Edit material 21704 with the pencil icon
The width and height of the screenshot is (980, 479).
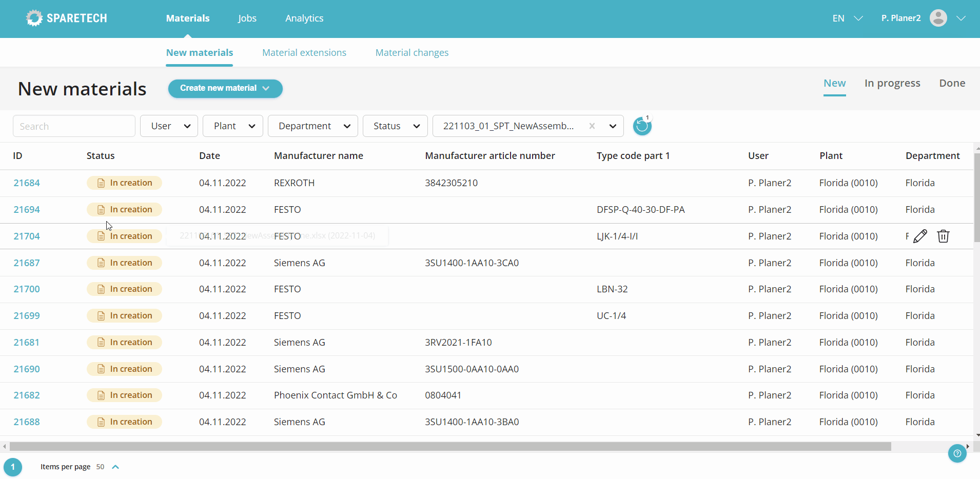[920, 236]
